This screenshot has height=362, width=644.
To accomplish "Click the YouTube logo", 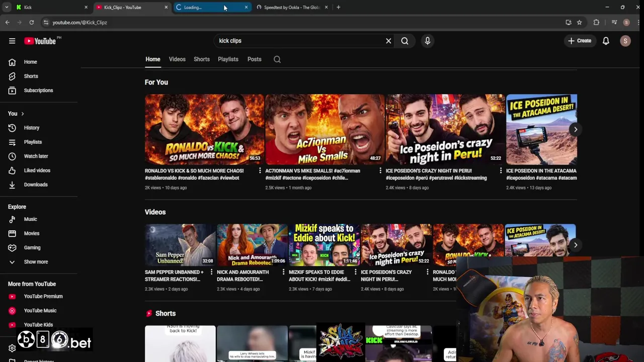I will pyautogui.click(x=40, y=41).
